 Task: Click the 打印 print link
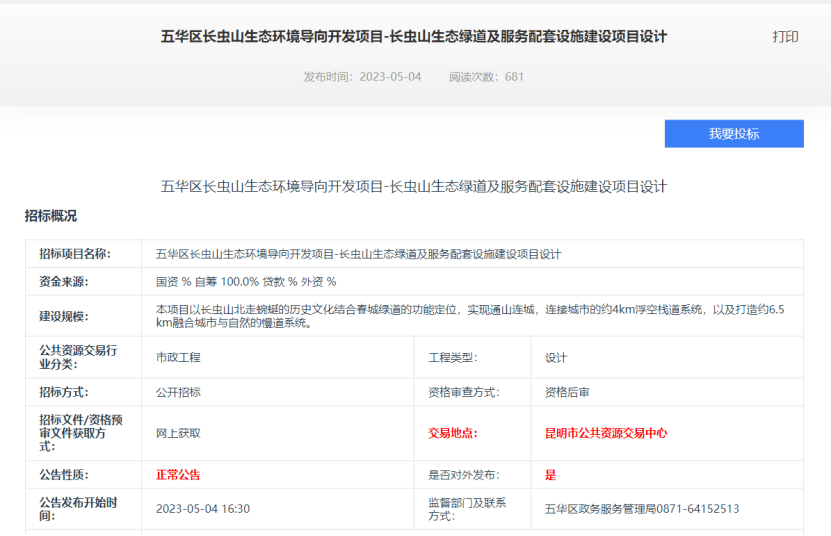point(785,37)
